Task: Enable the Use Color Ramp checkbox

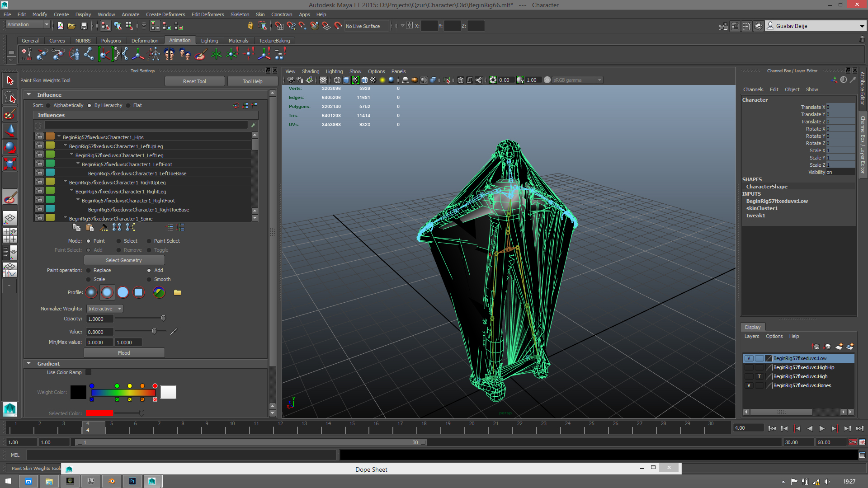Action: pyautogui.click(x=88, y=372)
